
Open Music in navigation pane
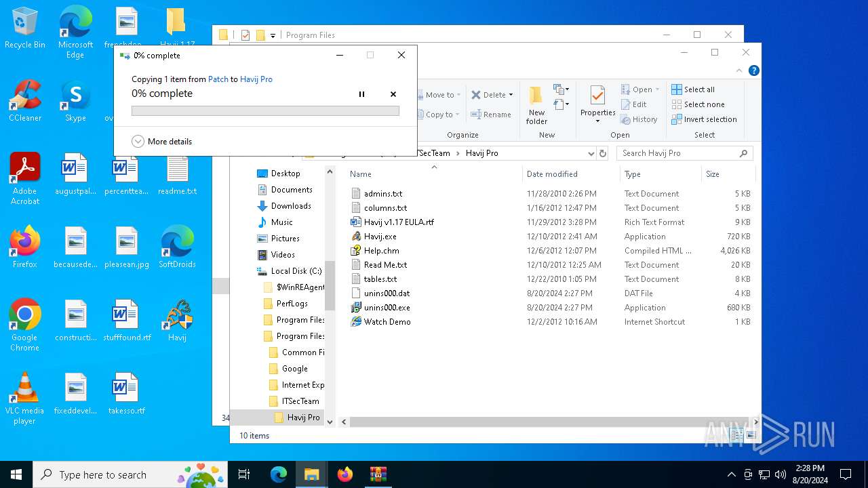tap(281, 222)
